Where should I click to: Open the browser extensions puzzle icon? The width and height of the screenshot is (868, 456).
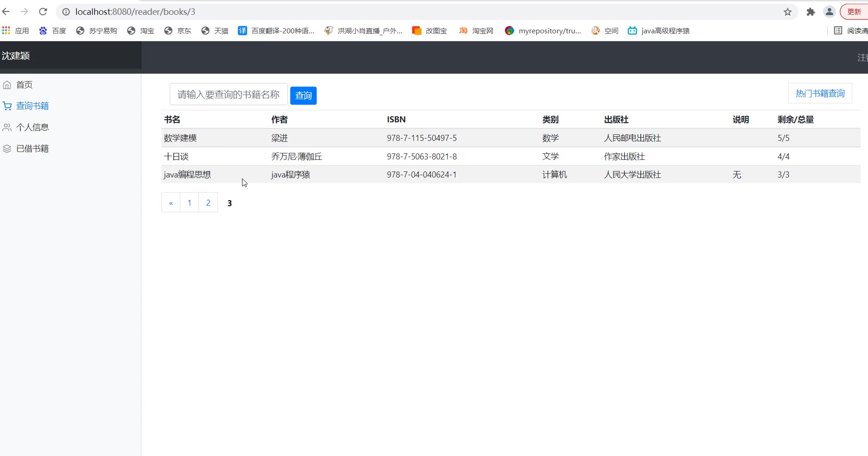811,12
